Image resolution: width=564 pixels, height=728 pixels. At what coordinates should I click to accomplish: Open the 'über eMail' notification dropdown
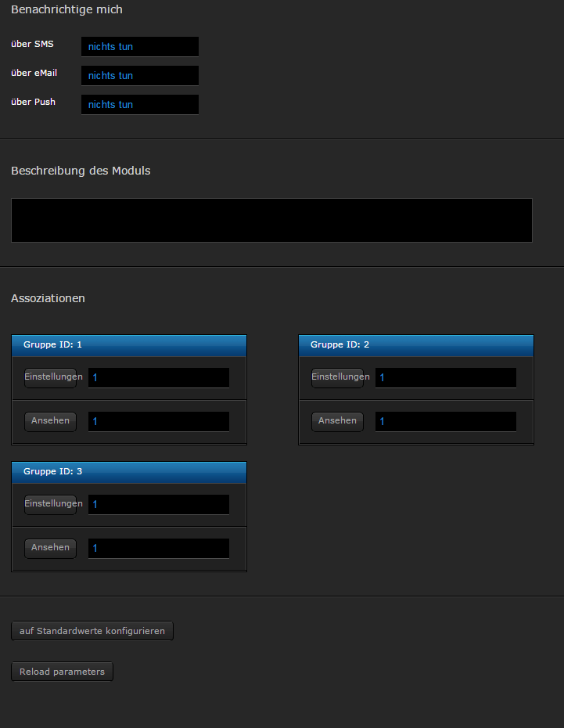click(139, 76)
